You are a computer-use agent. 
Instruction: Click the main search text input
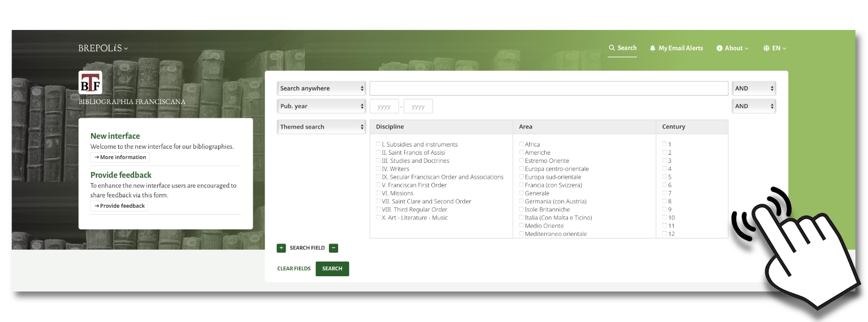548,88
